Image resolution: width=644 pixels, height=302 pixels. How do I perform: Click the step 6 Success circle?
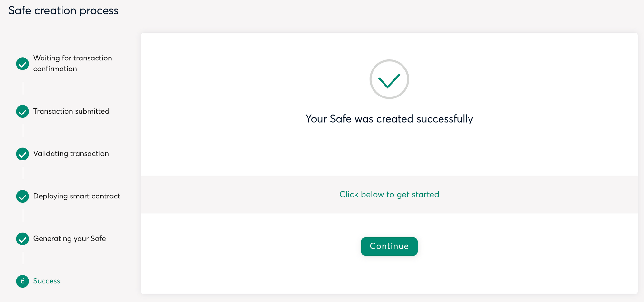coord(23,281)
